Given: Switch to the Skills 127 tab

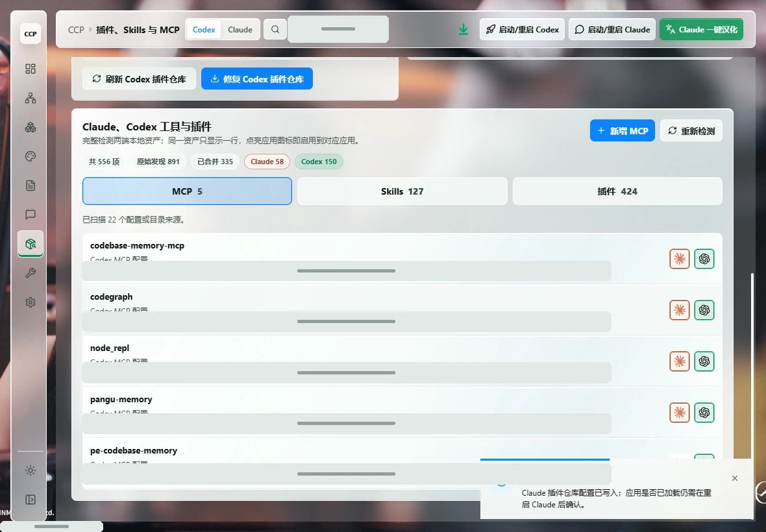Looking at the screenshot, I should click(402, 191).
